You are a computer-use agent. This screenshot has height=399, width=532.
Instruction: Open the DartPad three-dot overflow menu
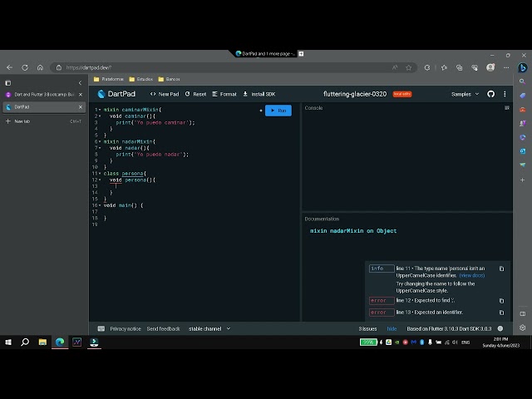505,94
